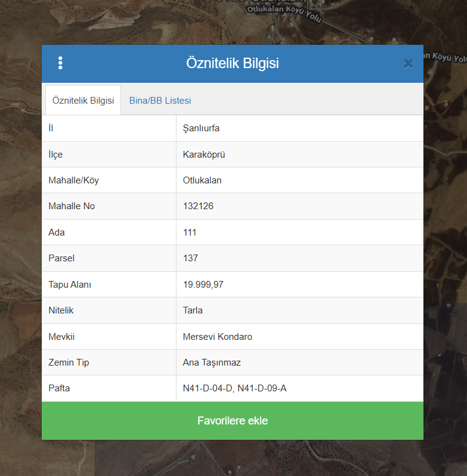Image resolution: width=467 pixels, height=476 pixels.
Task: Select Tapu Alanı value 19.999,97
Action: coord(203,285)
